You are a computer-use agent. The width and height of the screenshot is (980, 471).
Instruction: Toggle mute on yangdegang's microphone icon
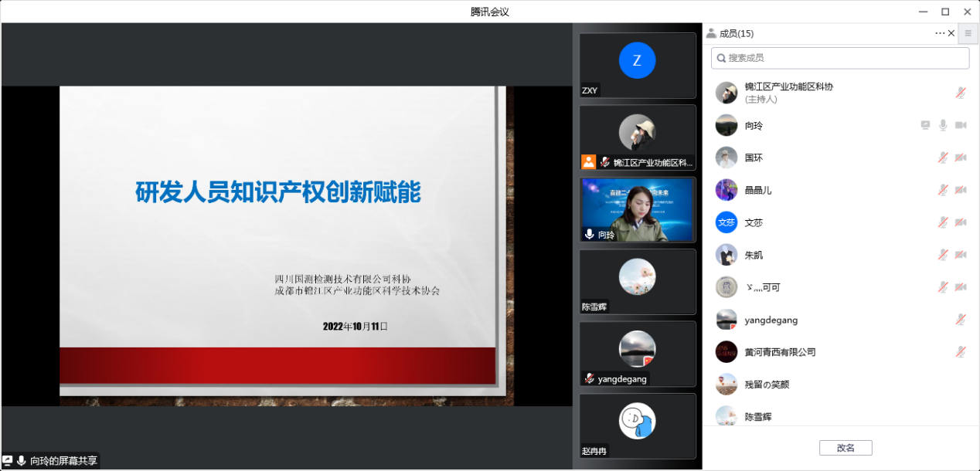960,319
